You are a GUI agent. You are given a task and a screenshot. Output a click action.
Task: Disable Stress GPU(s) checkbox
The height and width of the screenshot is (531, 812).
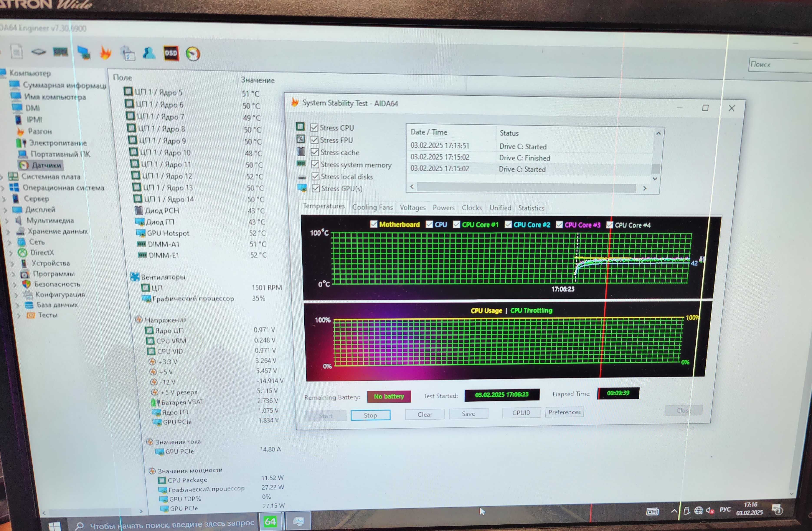316,189
